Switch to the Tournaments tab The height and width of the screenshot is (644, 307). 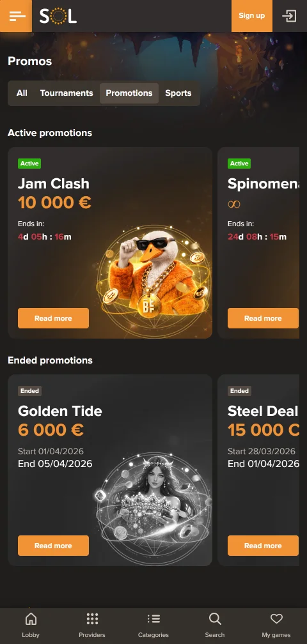(67, 93)
